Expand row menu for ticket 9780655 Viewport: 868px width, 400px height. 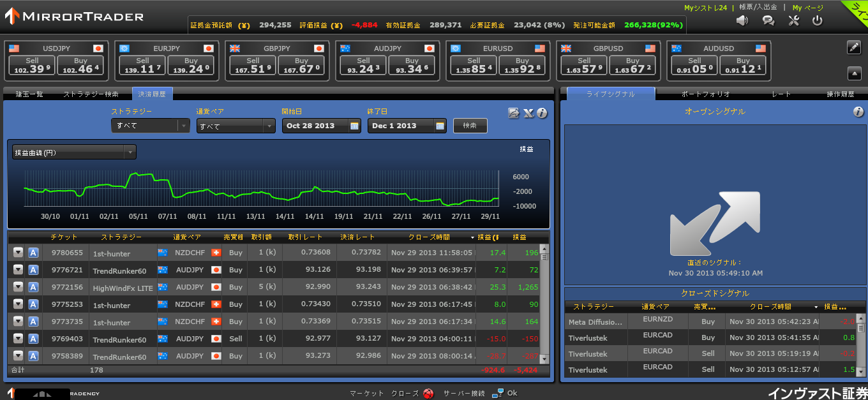18,253
